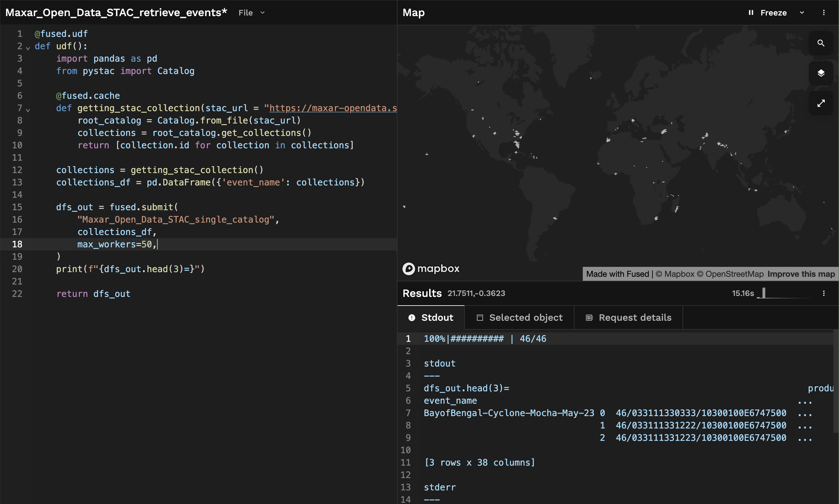Viewport: 839px width, 504px height.
Task: Open the File dropdown menu
Action: coord(252,13)
